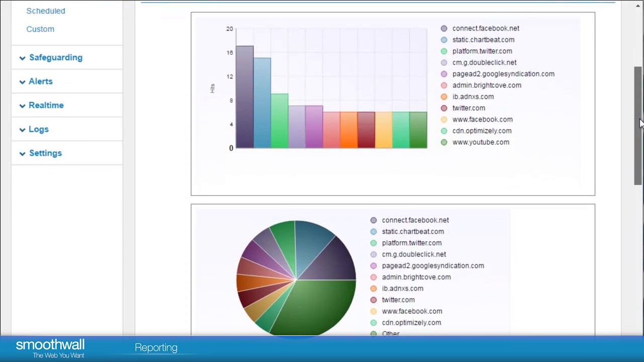Screen dimensions: 644x362
Task: Click the Reporting label in footer bar
Action: [x=156, y=347]
